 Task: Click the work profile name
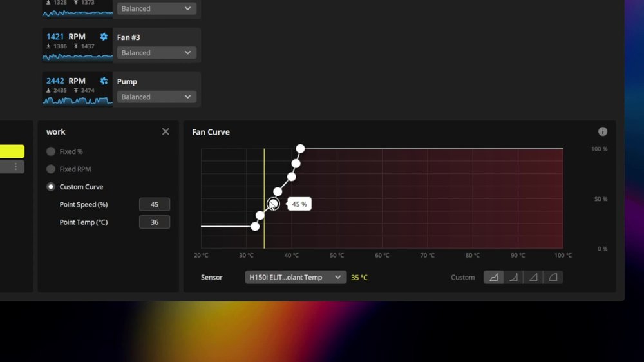(56, 132)
